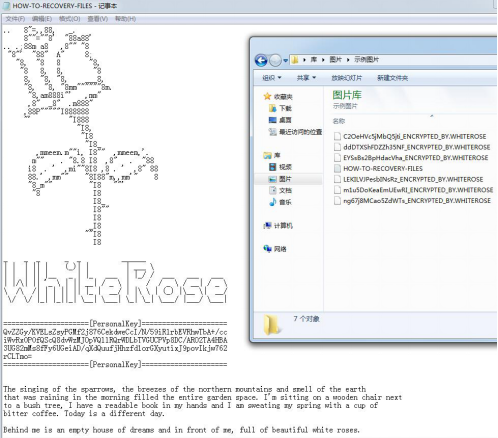Open 网络 (Network) in the navigation pane
Image resolution: width=498 pixels, height=438 pixels.
coord(275,249)
